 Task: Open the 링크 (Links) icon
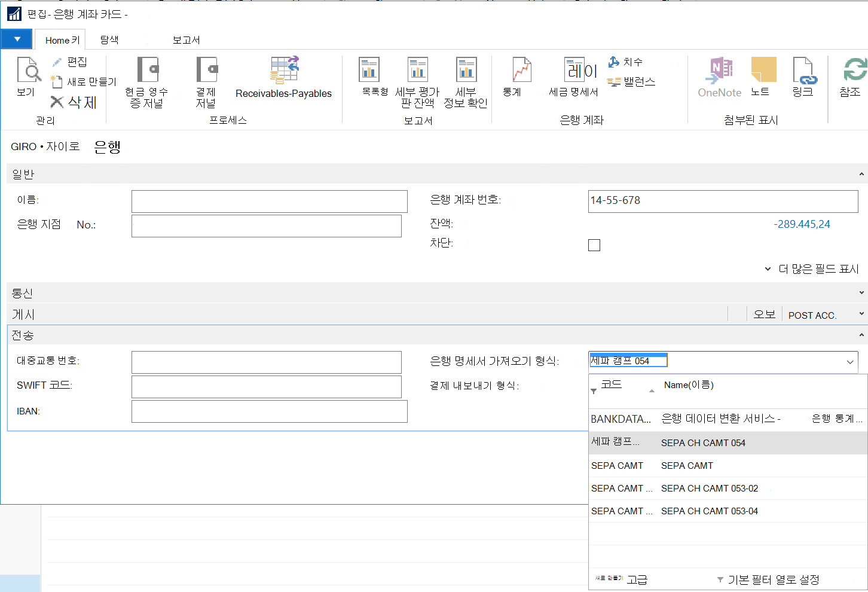[x=804, y=71]
